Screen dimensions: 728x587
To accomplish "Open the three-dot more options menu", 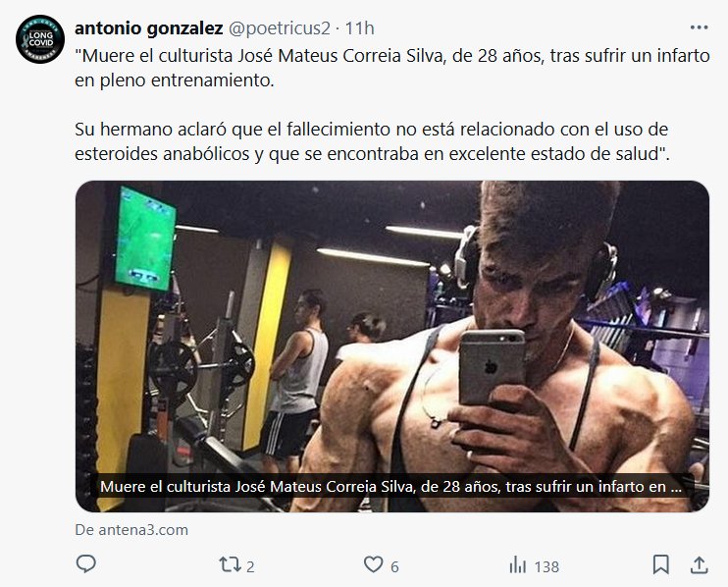I will click(x=699, y=27).
